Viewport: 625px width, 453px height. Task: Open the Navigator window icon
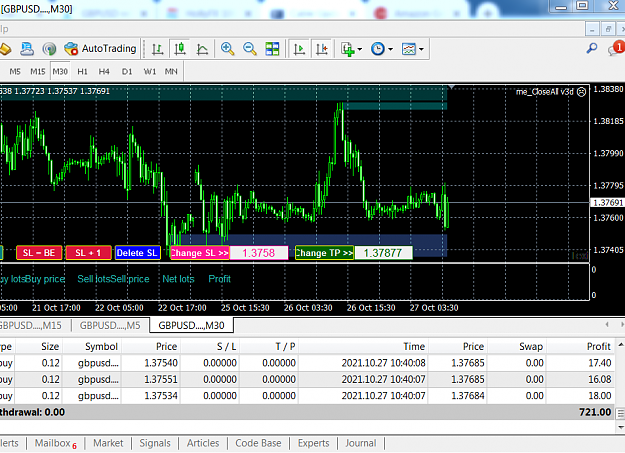pos(27,49)
